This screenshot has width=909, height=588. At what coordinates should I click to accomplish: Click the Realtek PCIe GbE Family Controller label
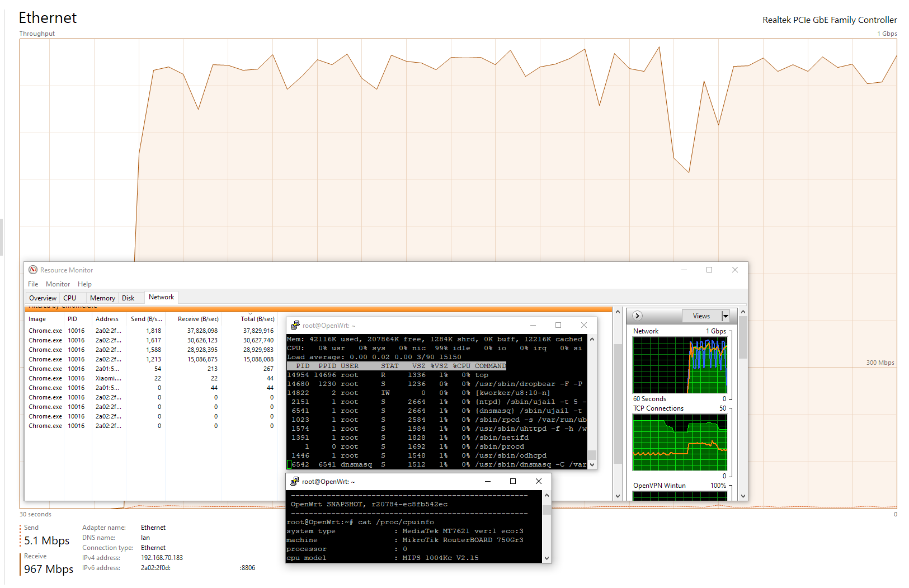(830, 20)
